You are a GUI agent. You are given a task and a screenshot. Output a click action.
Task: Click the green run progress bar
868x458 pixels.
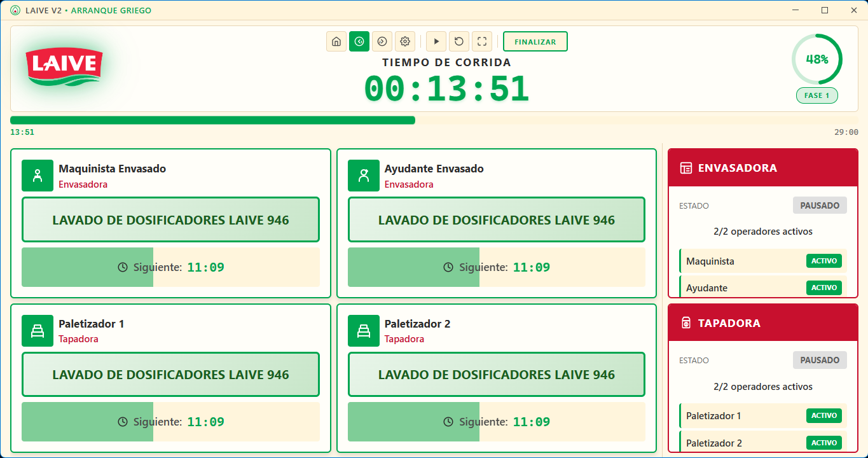click(x=212, y=120)
